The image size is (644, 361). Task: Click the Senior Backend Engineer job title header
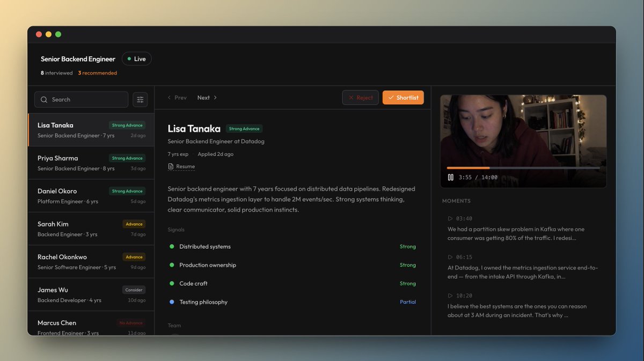pos(78,59)
